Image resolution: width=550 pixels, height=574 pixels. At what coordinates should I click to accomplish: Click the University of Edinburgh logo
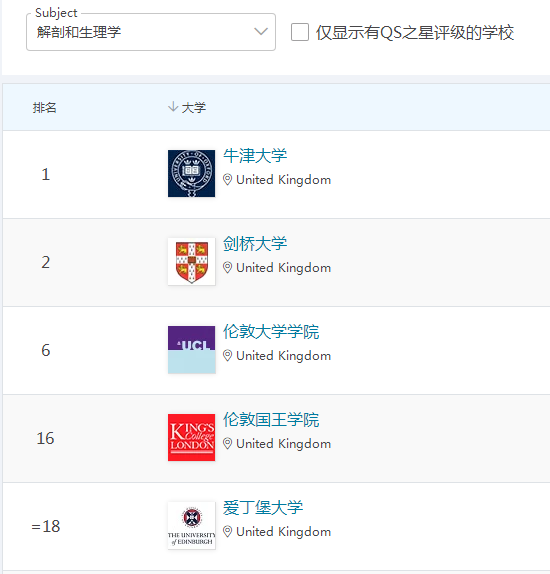(x=192, y=525)
